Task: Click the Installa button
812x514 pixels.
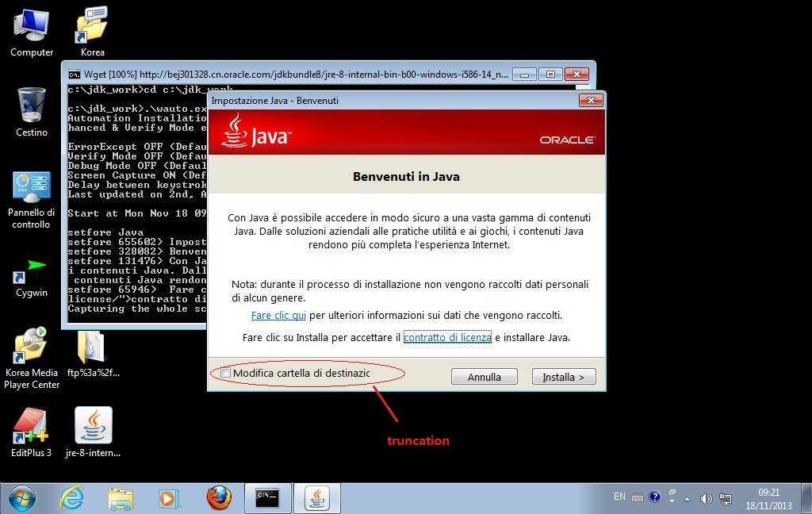Action: [x=563, y=377]
